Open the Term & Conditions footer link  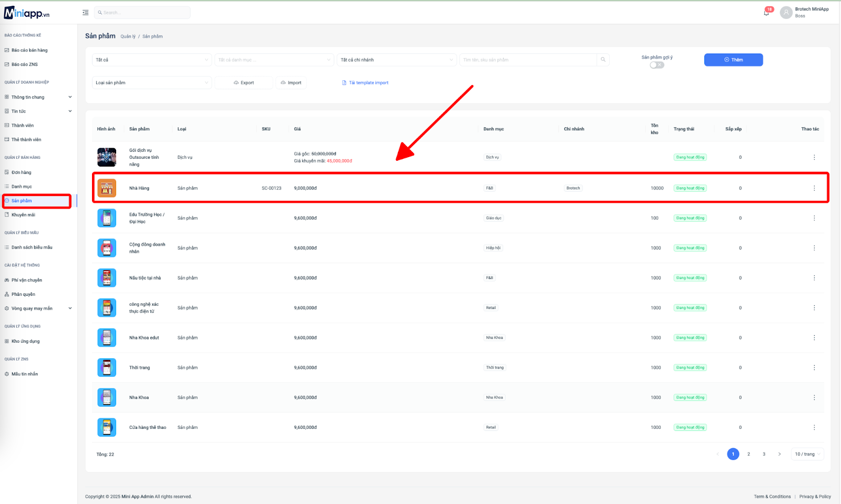772,497
